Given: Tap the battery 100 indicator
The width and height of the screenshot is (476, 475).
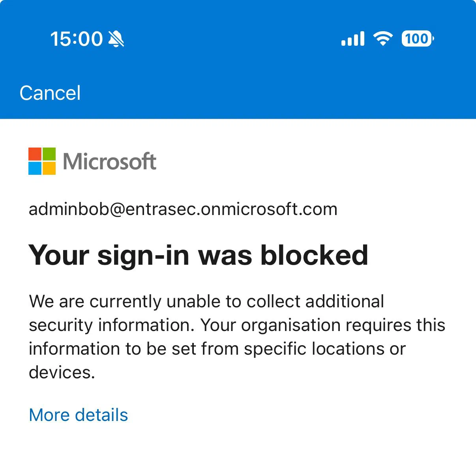Looking at the screenshot, I should coord(418,39).
